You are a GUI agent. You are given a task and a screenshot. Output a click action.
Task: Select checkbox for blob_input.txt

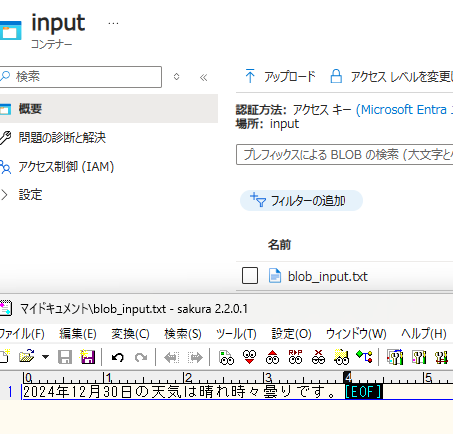(250, 276)
